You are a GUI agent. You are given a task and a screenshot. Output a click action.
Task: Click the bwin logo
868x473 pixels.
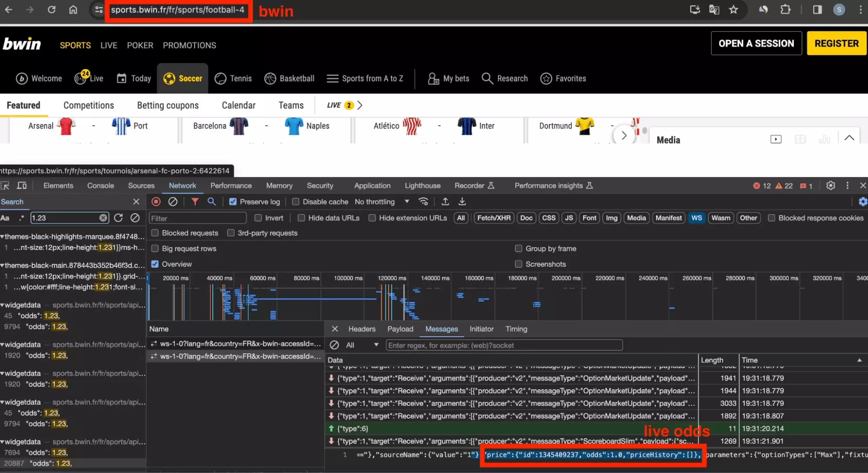pos(22,44)
